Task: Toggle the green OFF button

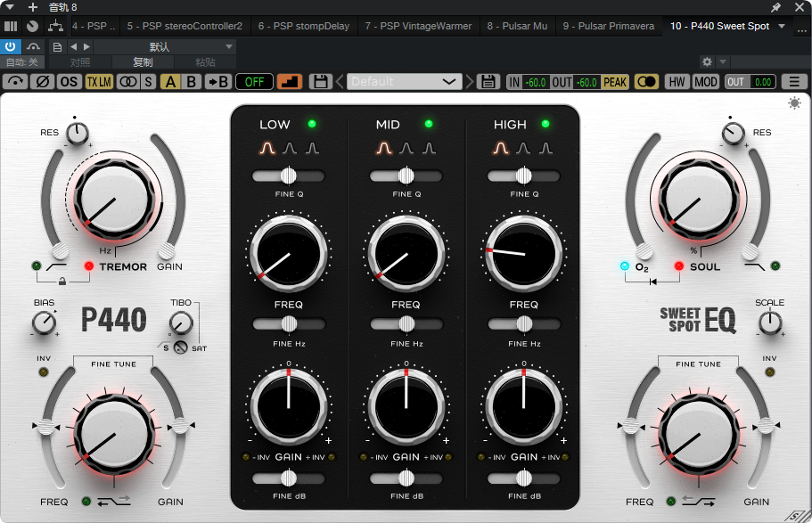Action: pos(254,82)
